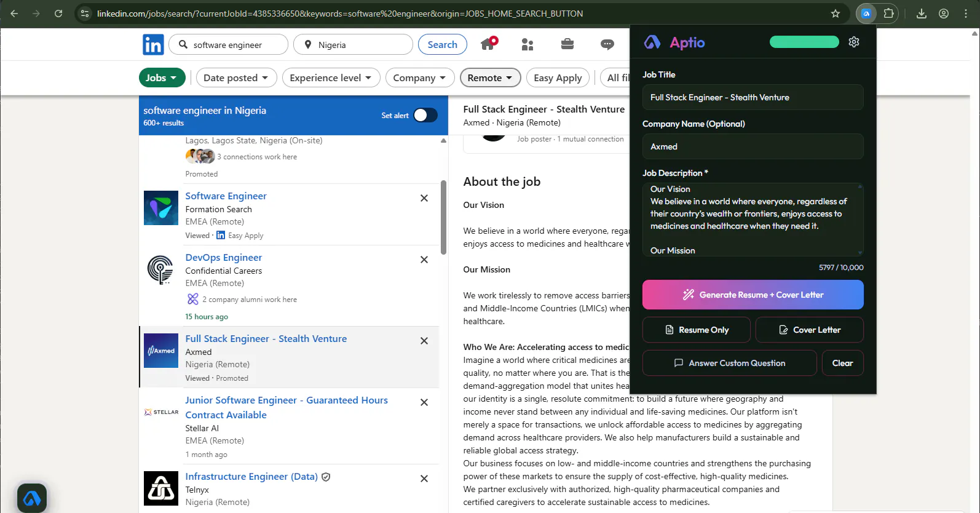
Task: Dismiss the Full Stack Engineer job card
Action: 424,341
